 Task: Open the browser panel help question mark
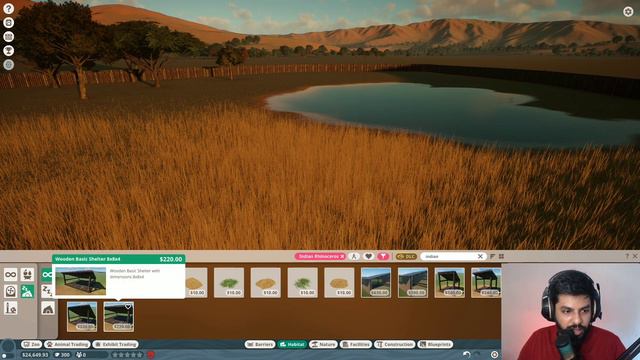click(627, 256)
